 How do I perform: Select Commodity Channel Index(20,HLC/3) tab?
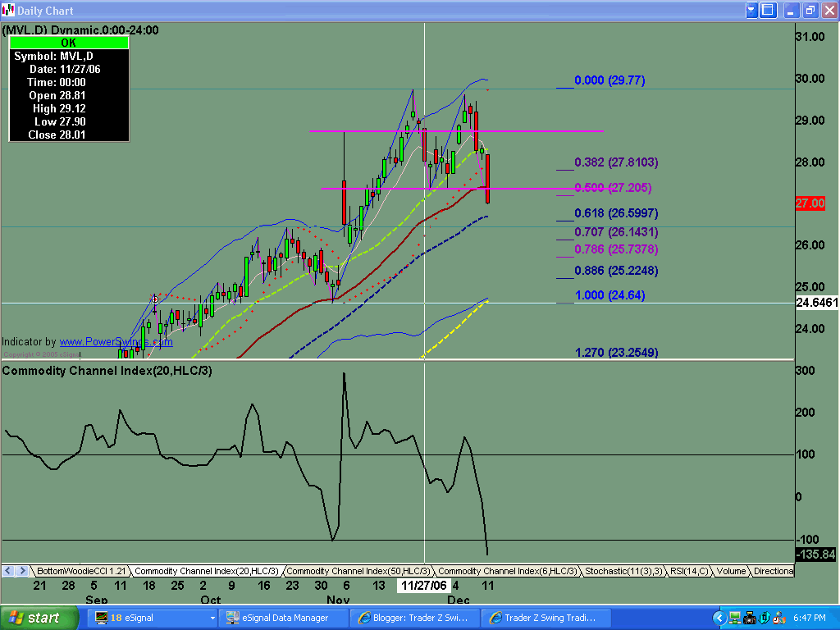(206, 571)
